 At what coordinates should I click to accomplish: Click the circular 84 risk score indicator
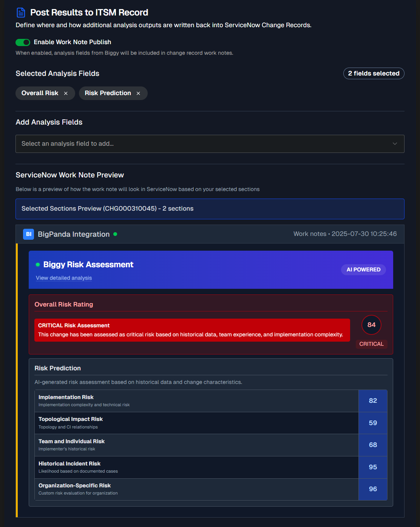coord(371,325)
